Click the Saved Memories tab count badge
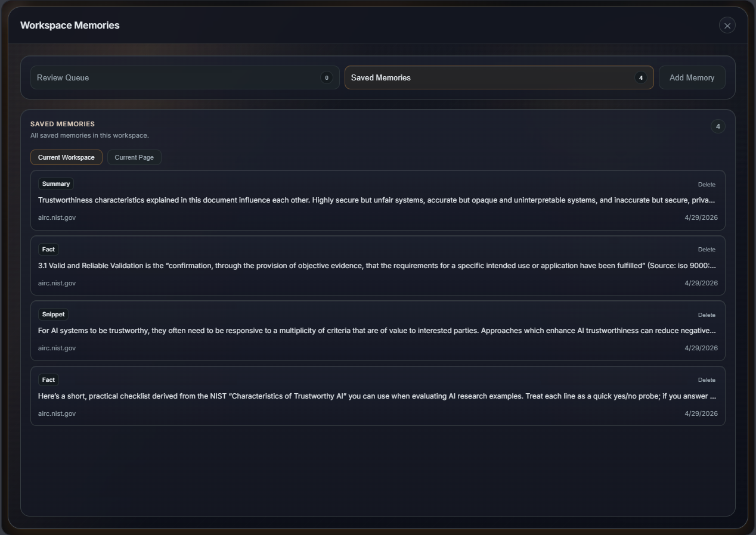The width and height of the screenshot is (756, 535). tap(640, 77)
